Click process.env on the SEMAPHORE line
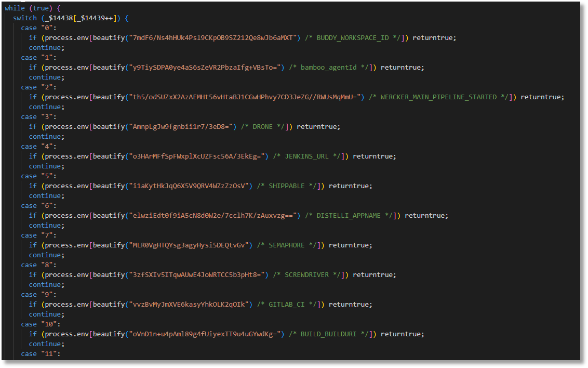588x368 pixels. point(67,245)
